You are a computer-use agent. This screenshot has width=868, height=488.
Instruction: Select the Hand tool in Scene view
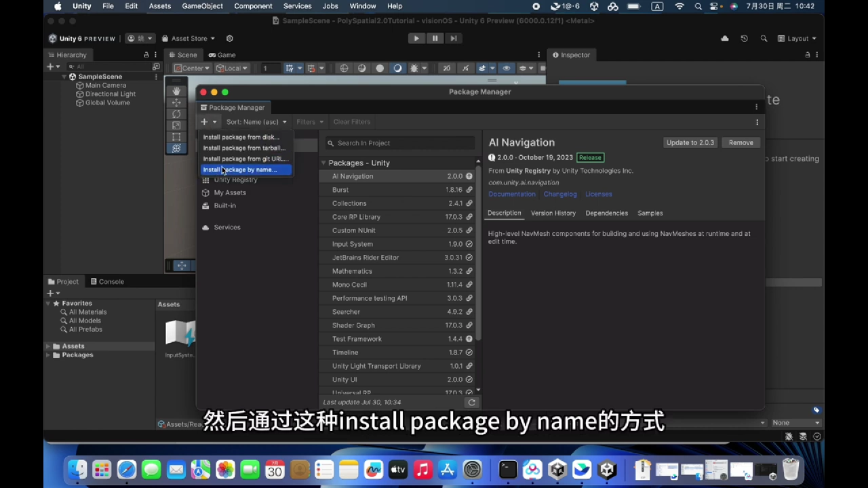click(176, 91)
